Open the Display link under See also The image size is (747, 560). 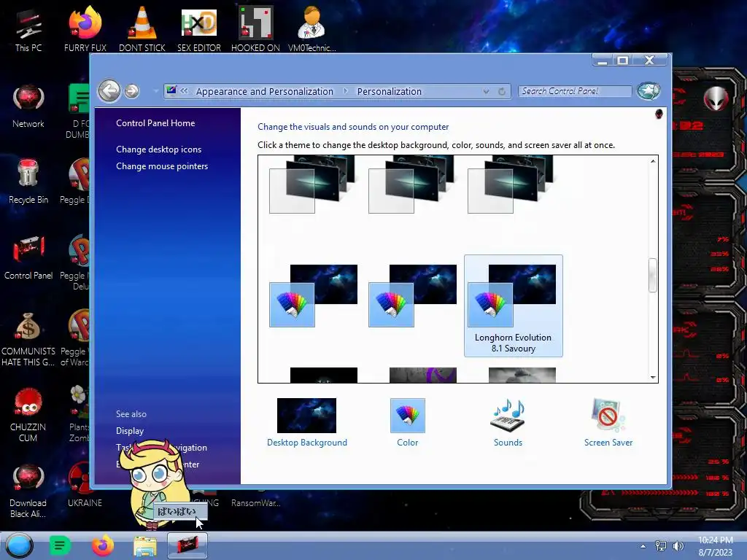130,430
